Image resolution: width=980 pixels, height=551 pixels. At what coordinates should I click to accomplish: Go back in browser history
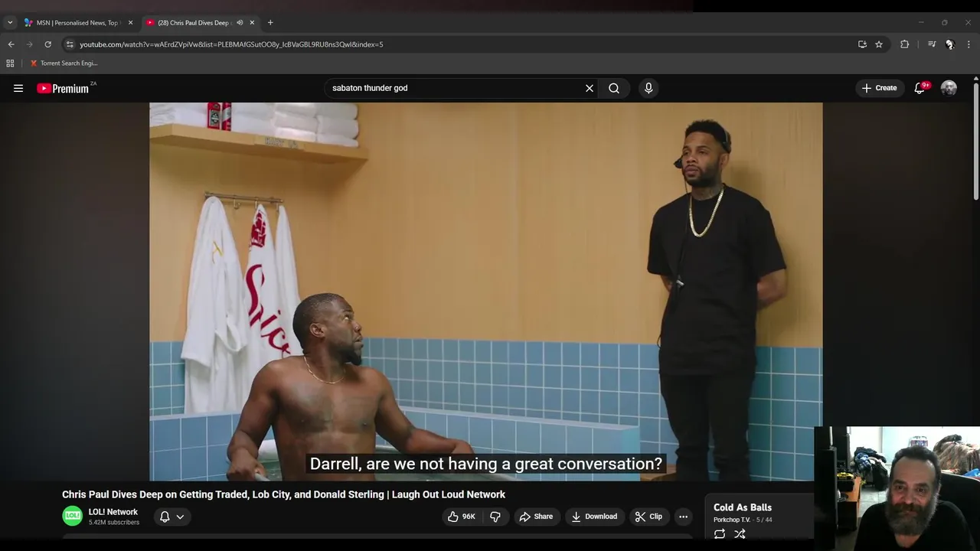pos(11,44)
